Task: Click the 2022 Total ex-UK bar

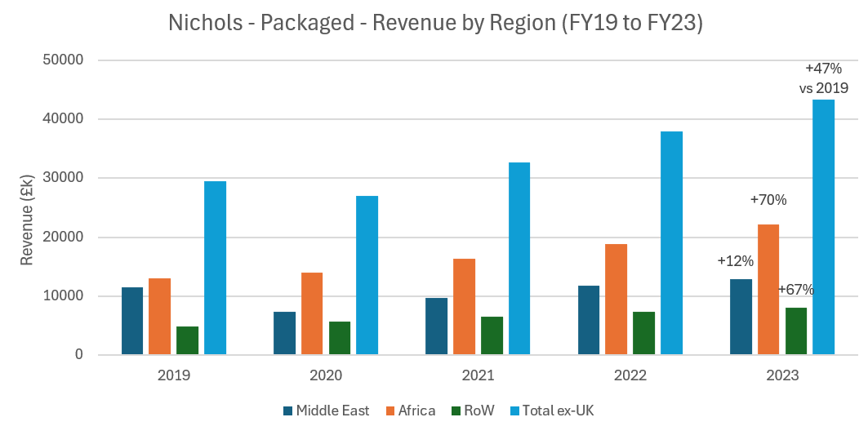Action: (x=671, y=243)
